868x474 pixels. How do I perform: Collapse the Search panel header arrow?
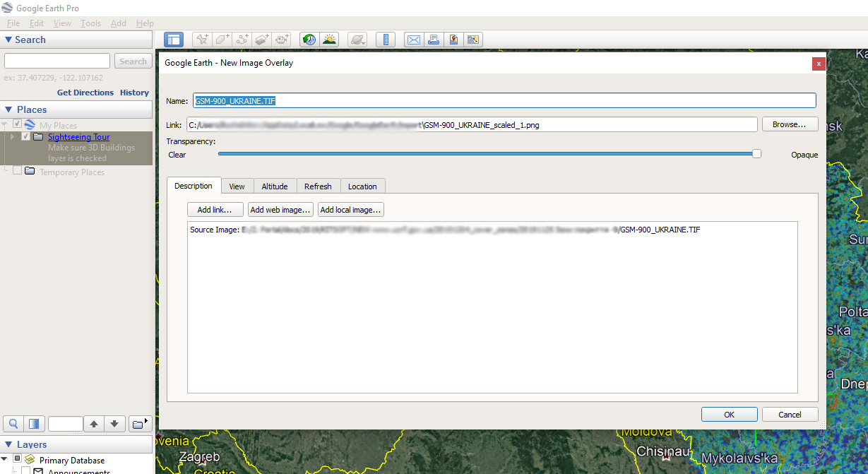pyautogui.click(x=8, y=40)
